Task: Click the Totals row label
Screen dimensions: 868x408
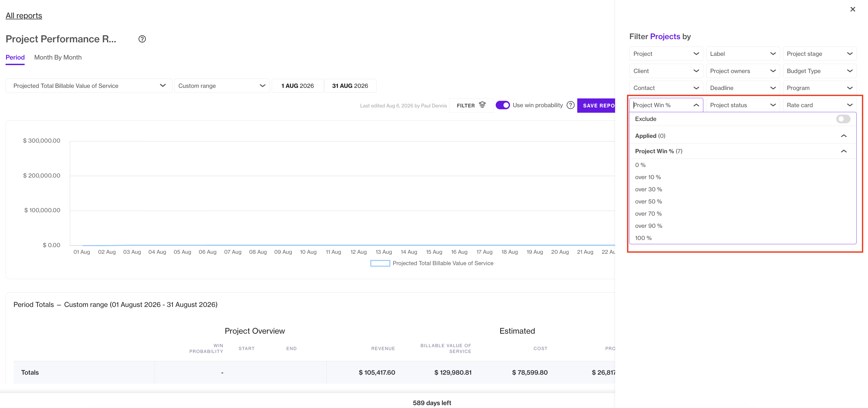Action: coord(30,372)
